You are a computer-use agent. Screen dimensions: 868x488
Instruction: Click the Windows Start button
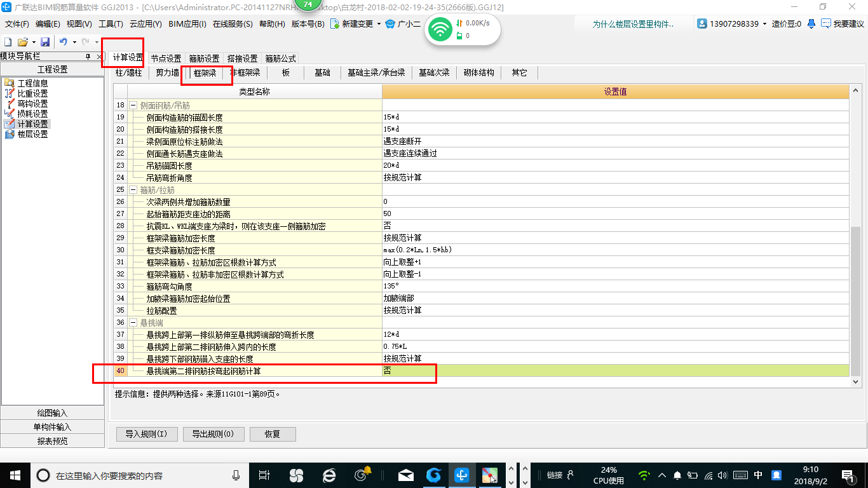click(x=15, y=475)
